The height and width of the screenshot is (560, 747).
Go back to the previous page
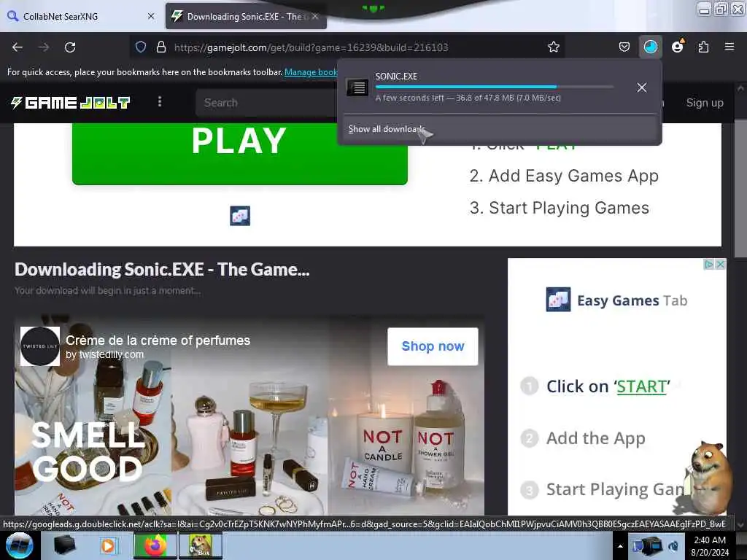point(18,47)
